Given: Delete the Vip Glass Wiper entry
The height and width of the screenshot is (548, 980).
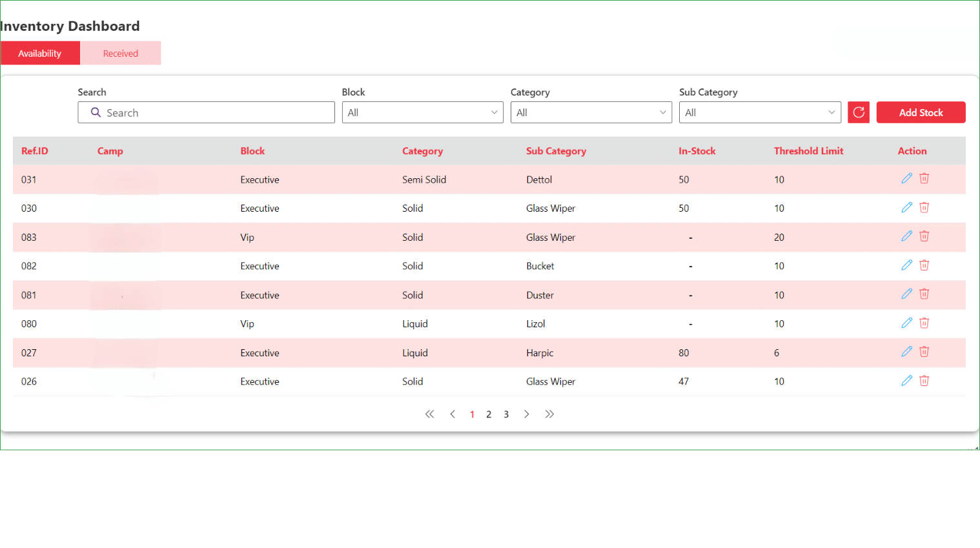Looking at the screenshot, I should coord(924,236).
